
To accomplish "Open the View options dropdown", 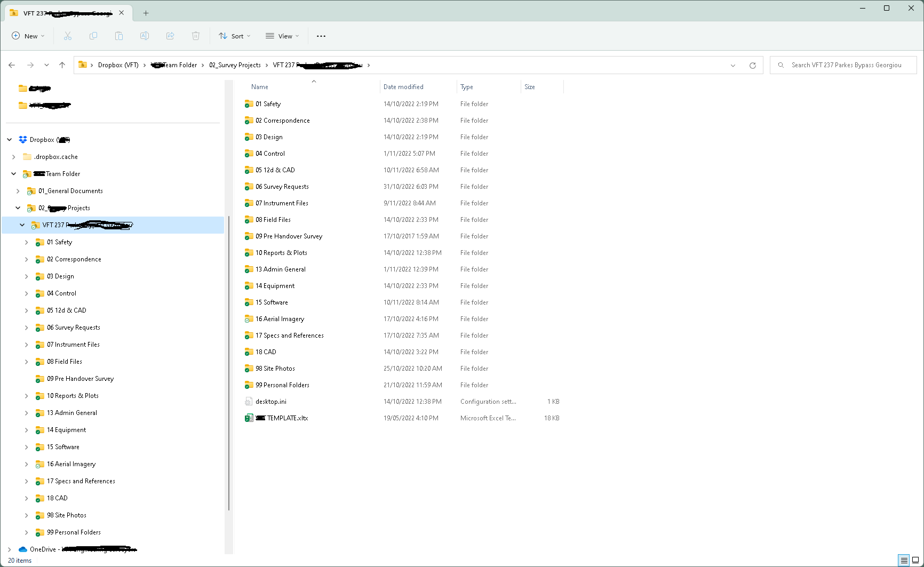I will click(x=282, y=36).
